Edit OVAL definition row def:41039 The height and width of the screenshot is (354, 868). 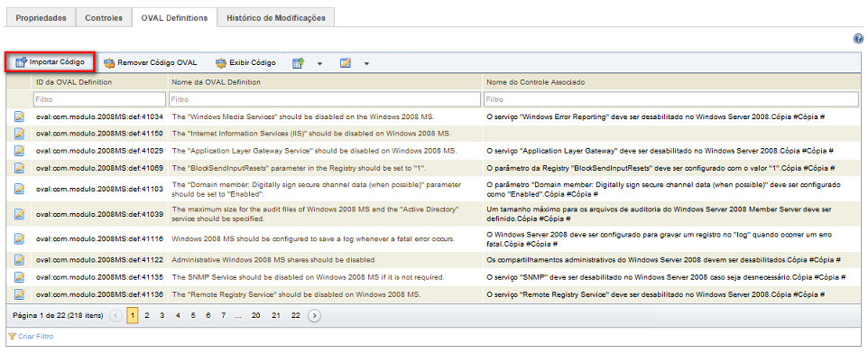point(19,214)
